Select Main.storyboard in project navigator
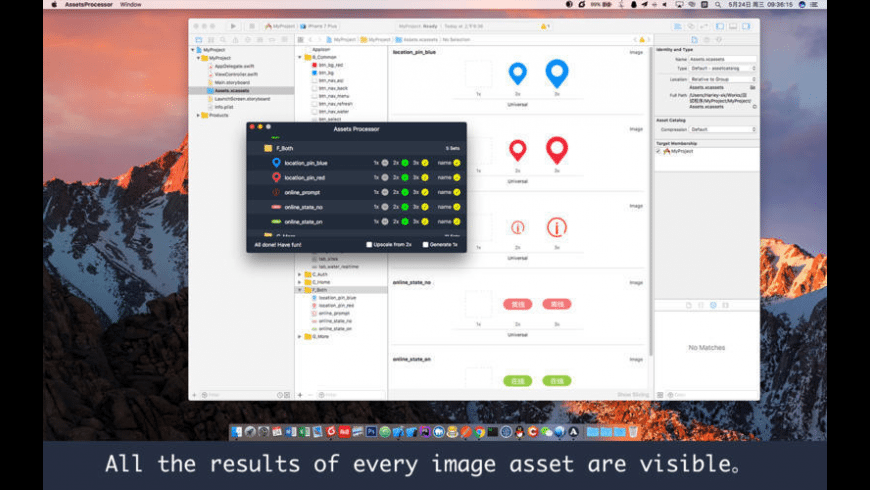Screen dimensions: 870x490 [232, 83]
